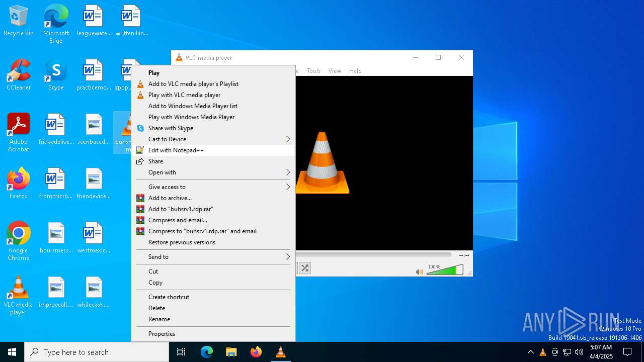Choose Add to "buhsrv1.rdp.rar"
The width and height of the screenshot is (644, 362).
[x=213, y=209]
